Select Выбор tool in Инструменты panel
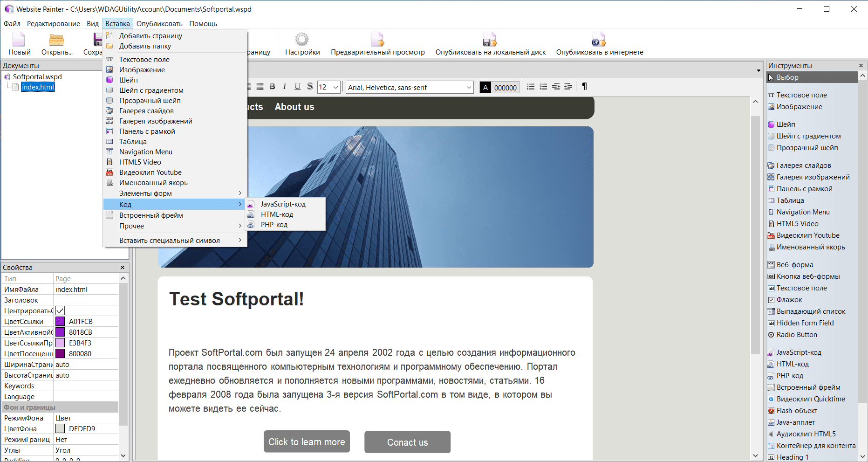Image resolution: width=868 pixels, height=462 pixels. [812, 77]
